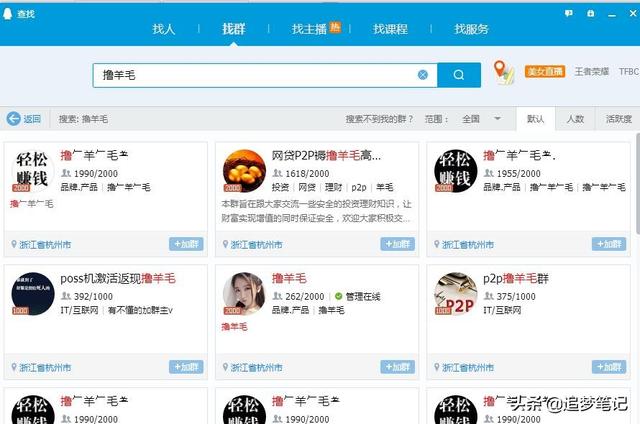Clear the search box with the X icon
Image resolution: width=640 pixels, height=424 pixels.
423,75
